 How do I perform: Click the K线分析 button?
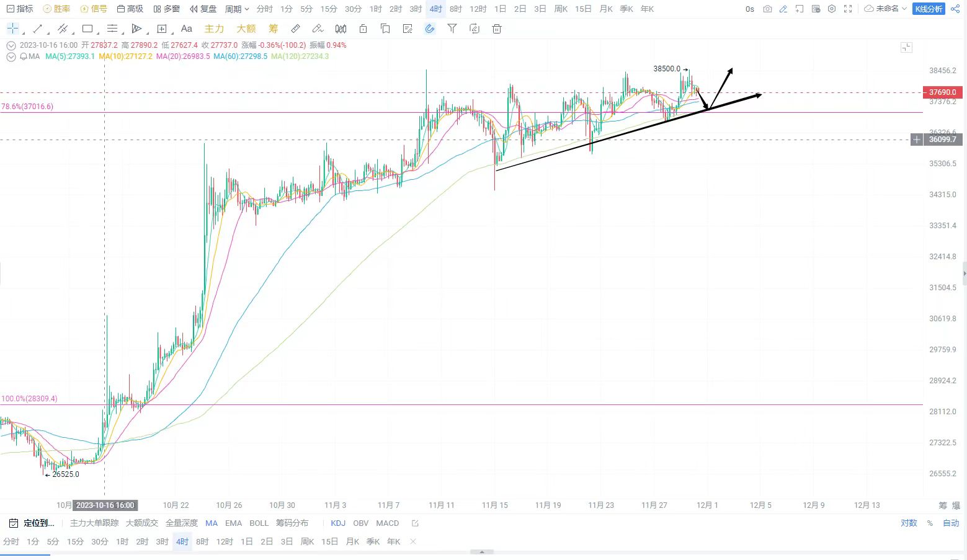[929, 9]
